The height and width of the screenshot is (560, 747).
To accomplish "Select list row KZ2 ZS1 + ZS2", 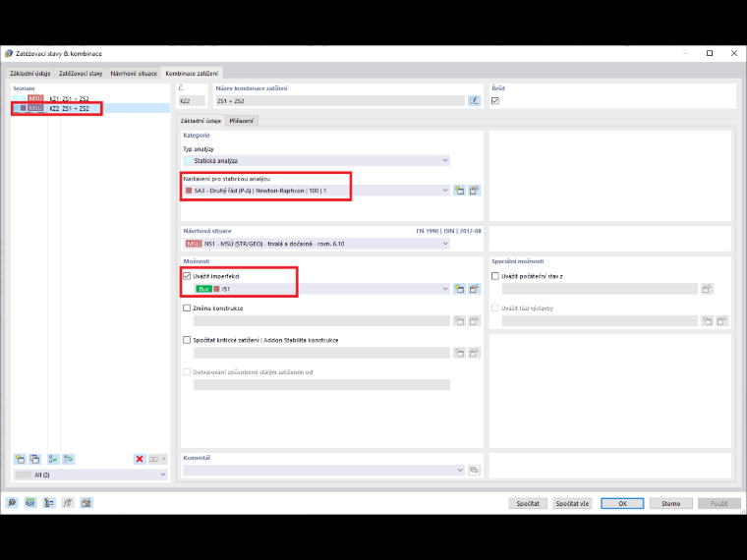I will [90, 109].
